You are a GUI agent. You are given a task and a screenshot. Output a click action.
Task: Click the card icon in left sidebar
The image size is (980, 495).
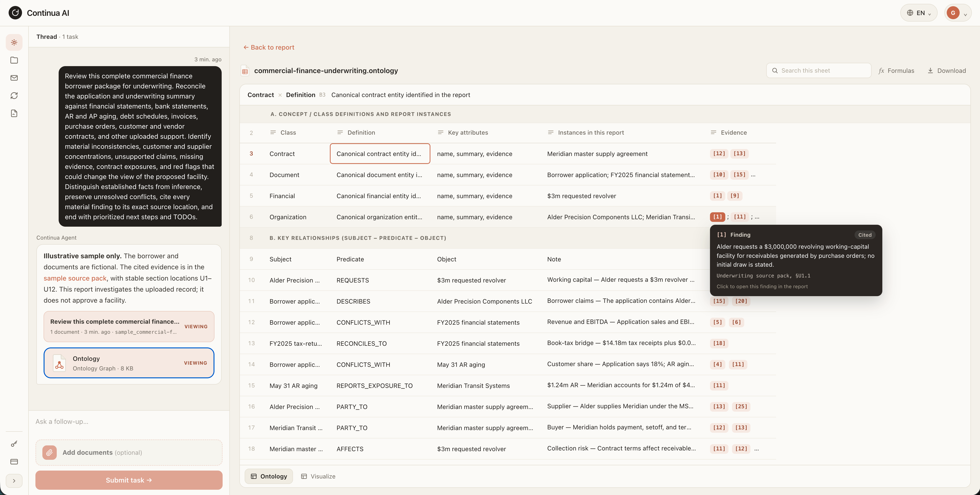click(14, 461)
